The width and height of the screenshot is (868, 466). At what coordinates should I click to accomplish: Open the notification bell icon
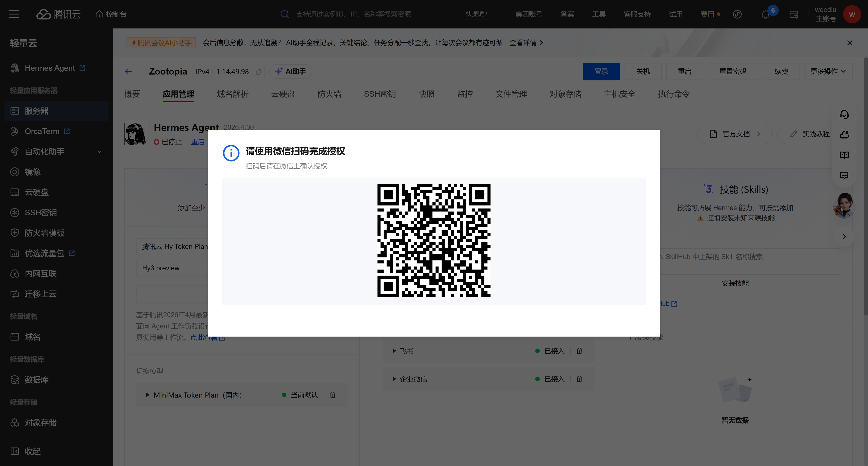coord(765,14)
